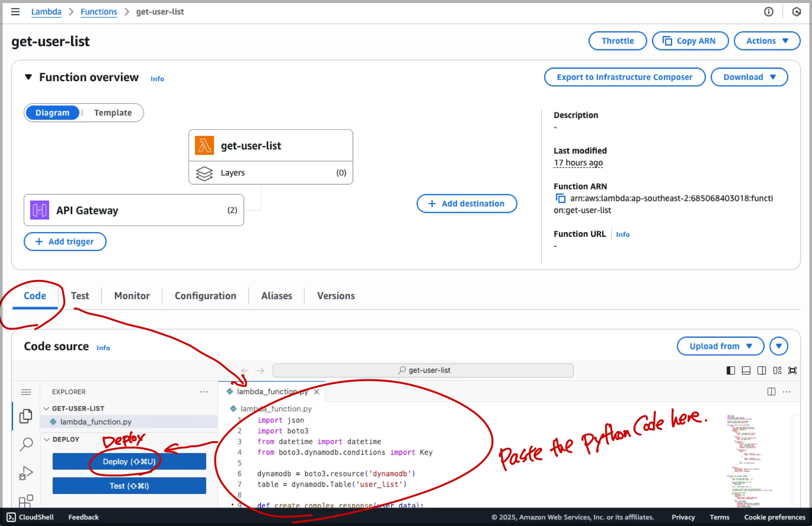812x526 pixels.
Task: Open Explorer more actions ellipsis
Action: (204, 392)
